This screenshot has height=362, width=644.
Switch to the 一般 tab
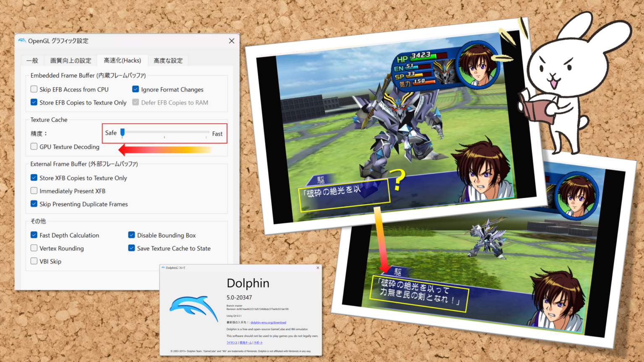pyautogui.click(x=32, y=60)
